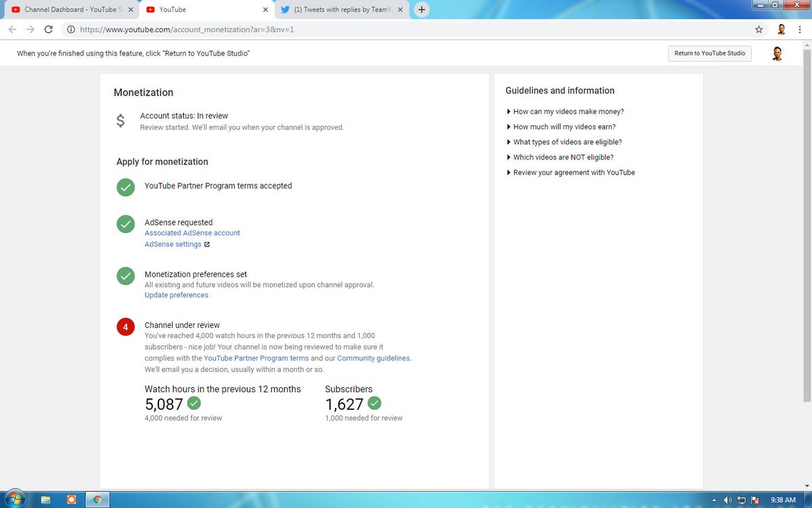
Task: Click the Partner Program terms accepted checkmark
Action: pos(125,187)
